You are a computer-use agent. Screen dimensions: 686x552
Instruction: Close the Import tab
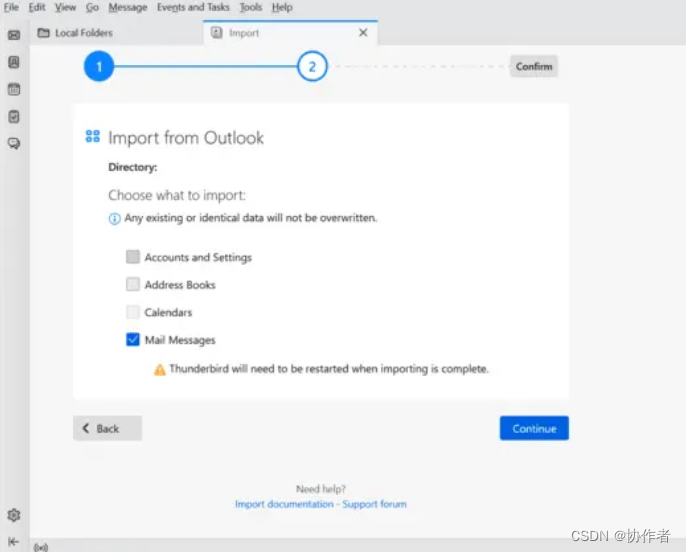click(x=363, y=32)
